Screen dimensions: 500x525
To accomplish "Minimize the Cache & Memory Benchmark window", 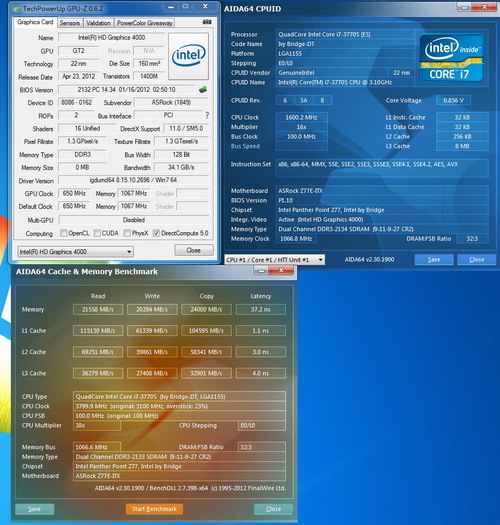I will tap(262, 270).
